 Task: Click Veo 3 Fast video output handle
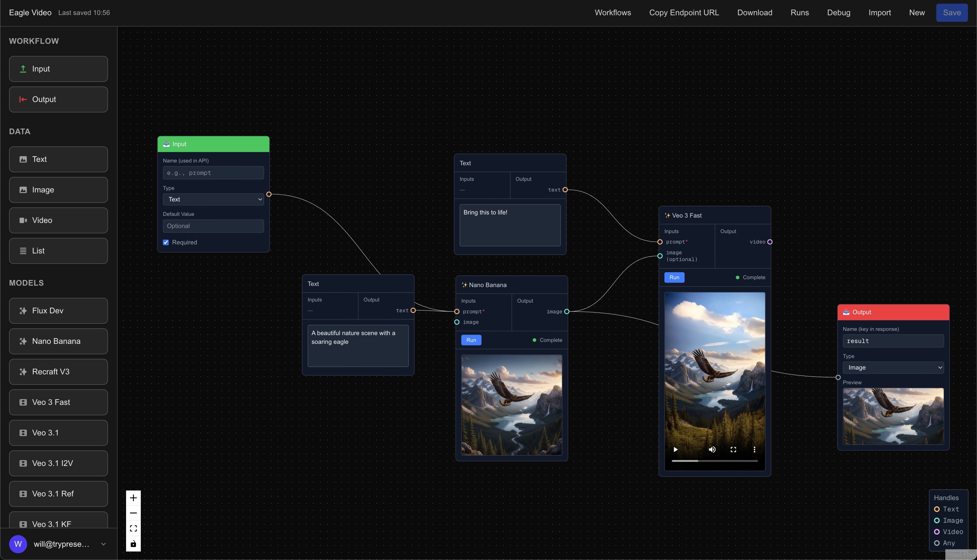coord(770,242)
